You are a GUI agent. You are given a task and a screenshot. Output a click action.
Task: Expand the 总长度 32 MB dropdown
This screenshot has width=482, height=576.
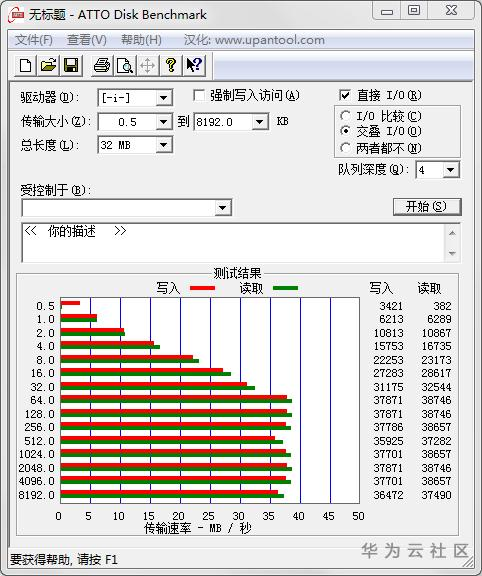point(163,145)
